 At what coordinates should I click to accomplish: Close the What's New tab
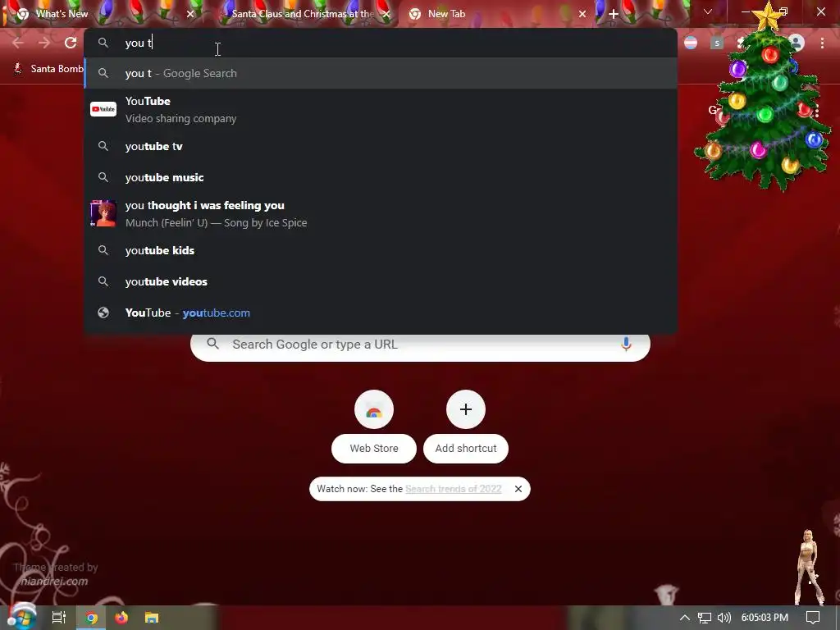[190, 14]
